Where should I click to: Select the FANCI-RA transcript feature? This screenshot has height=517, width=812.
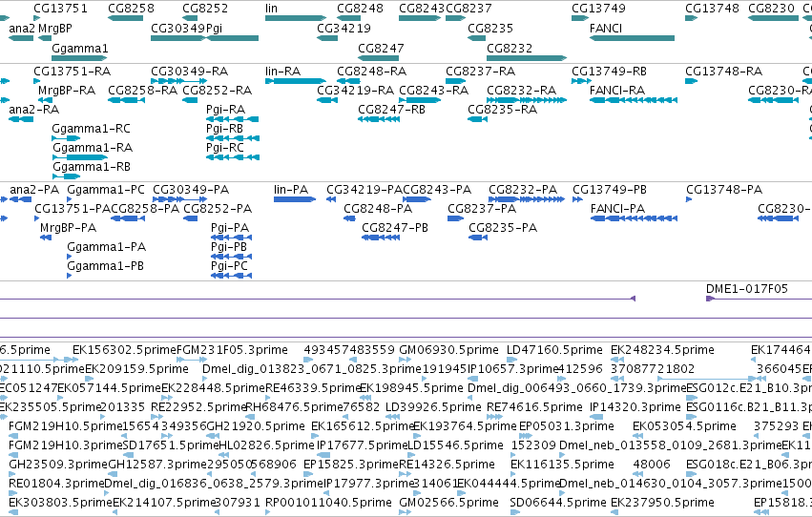tap(633, 100)
